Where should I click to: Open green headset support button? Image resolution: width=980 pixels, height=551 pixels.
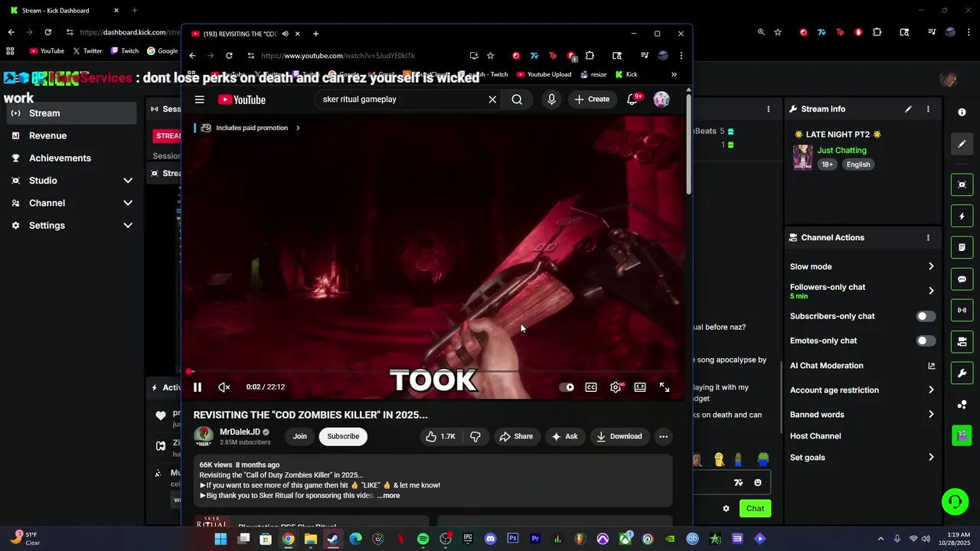[x=955, y=502]
